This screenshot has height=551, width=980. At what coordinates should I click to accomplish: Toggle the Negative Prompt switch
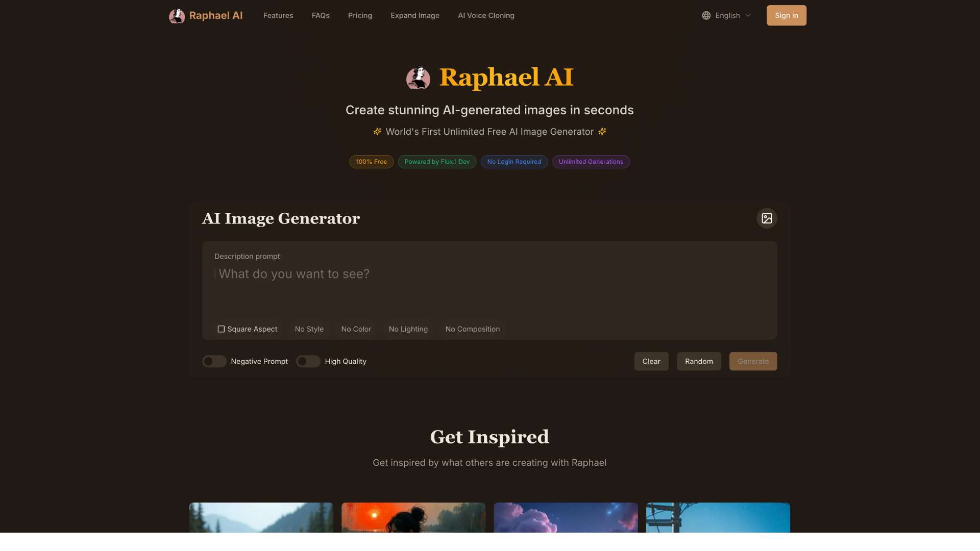214,361
